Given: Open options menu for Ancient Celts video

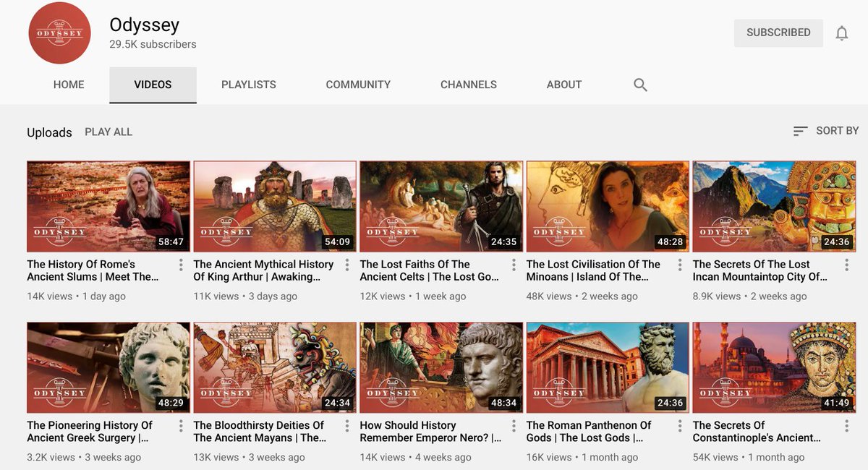Looking at the screenshot, I should 514,265.
